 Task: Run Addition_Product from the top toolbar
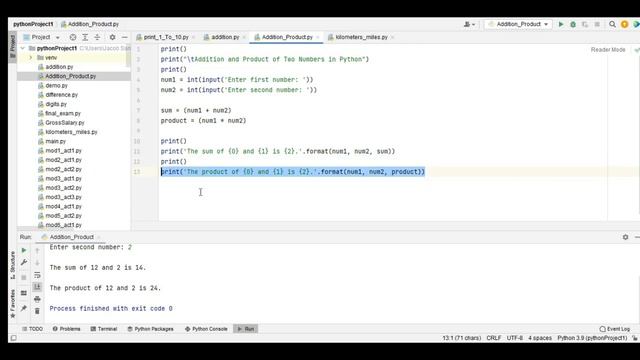(x=561, y=24)
